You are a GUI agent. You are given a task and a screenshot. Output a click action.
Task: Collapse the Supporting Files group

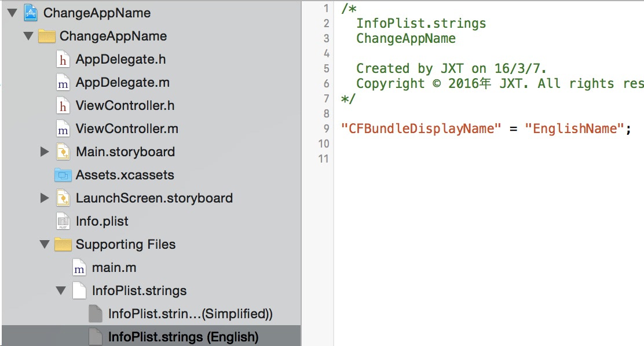tap(45, 245)
